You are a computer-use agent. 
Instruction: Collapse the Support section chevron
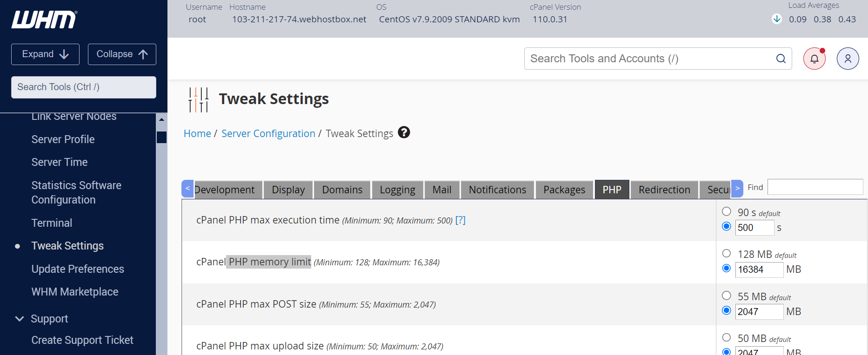(x=20, y=319)
